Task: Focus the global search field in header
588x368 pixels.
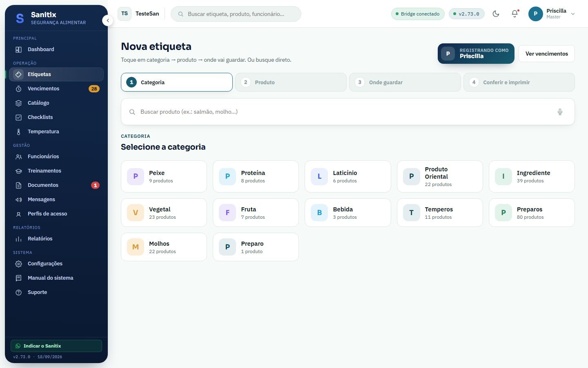Action: (x=236, y=14)
